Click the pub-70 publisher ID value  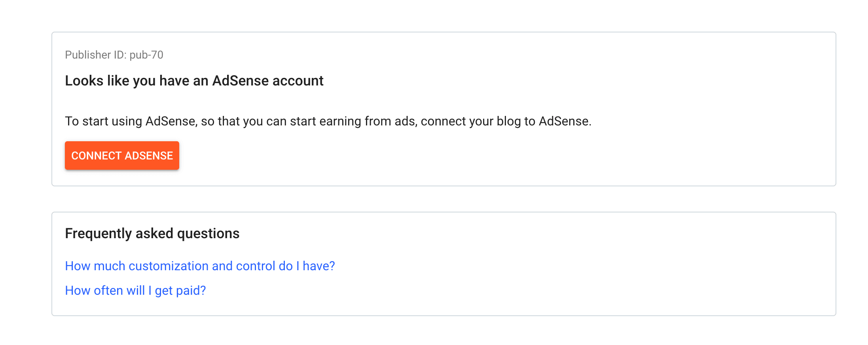(146, 55)
